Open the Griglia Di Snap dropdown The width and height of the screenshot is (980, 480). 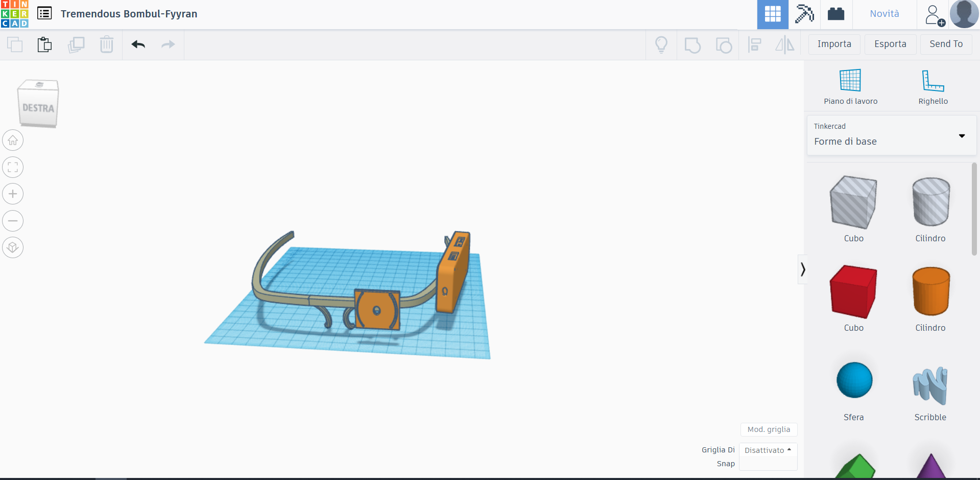point(768,456)
